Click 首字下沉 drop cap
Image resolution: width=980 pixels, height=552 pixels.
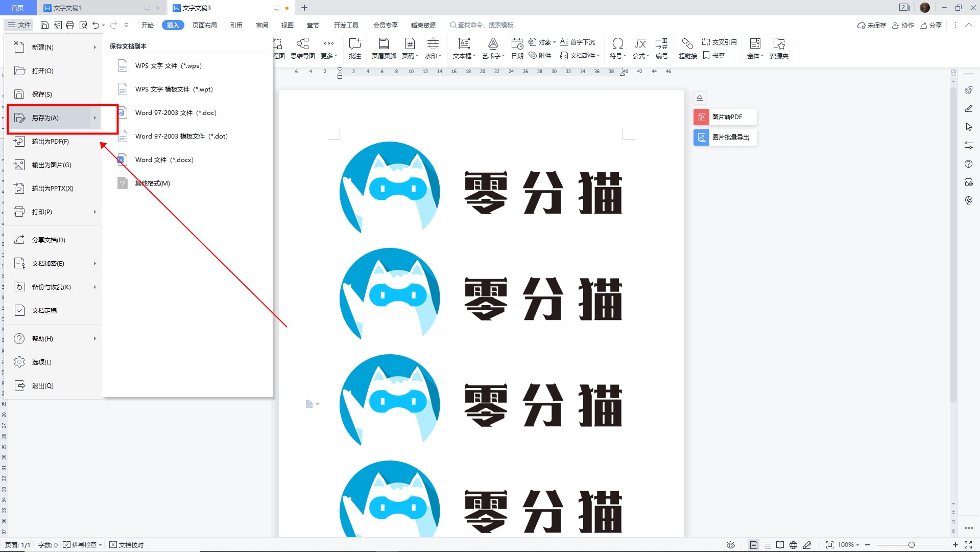point(578,42)
